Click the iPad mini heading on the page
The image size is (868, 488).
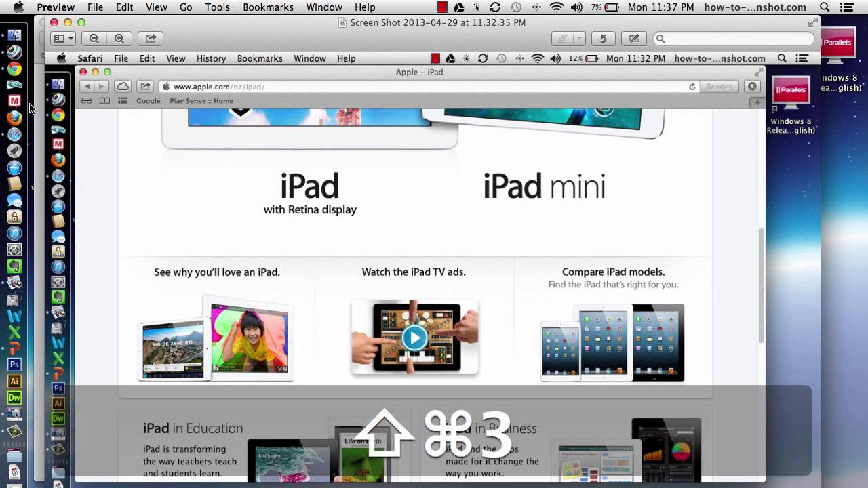coord(544,186)
